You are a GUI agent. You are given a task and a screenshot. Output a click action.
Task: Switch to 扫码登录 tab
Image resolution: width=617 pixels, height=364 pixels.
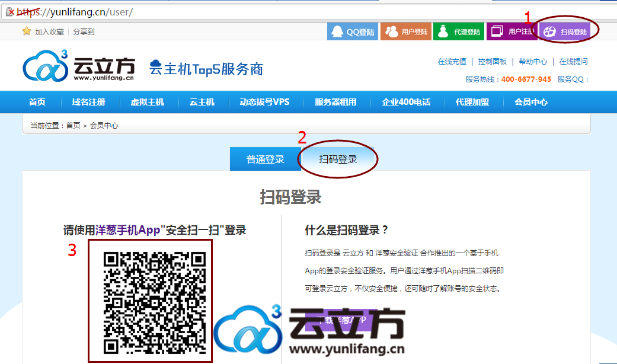[x=338, y=159]
